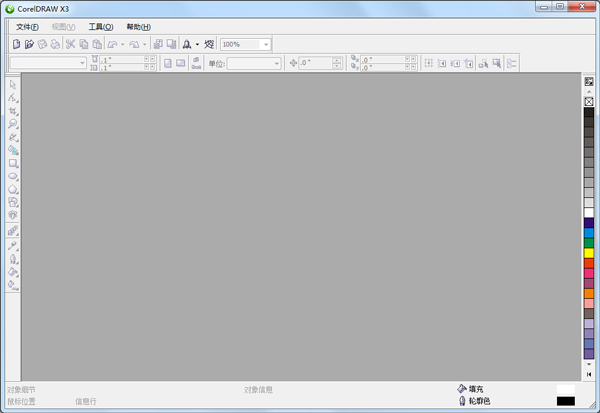The width and height of the screenshot is (600, 413).
Task: Expand palette with bottom end arrow
Action: click(x=589, y=374)
